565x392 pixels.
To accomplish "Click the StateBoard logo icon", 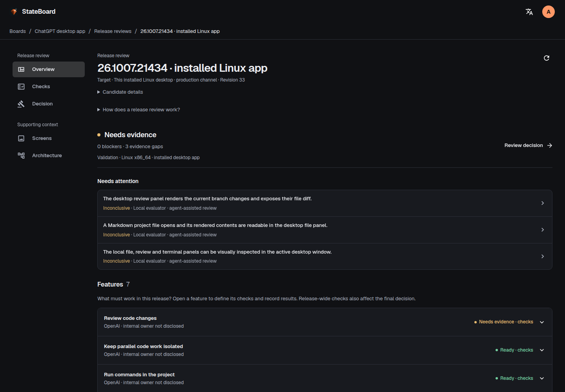I will coord(14,12).
